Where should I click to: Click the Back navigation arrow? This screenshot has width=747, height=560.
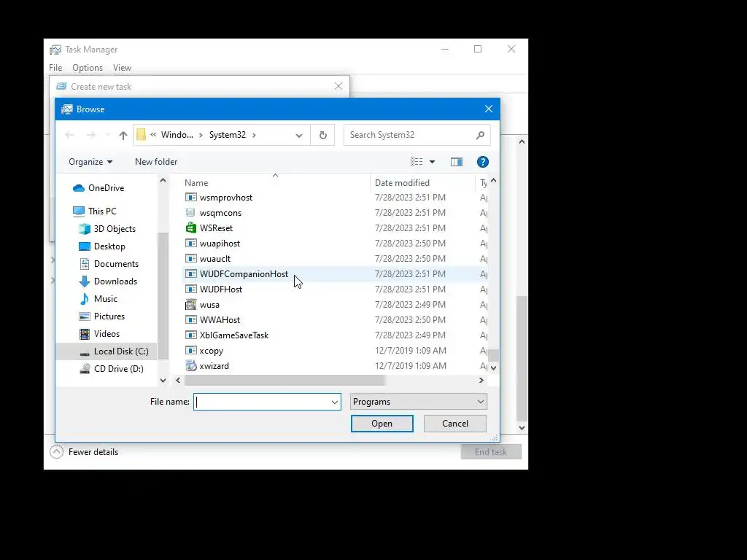click(x=69, y=135)
